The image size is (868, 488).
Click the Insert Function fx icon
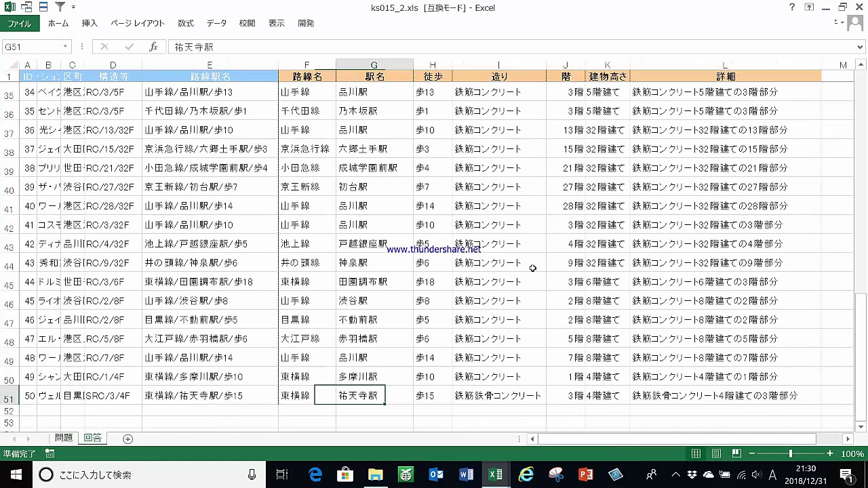pyautogui.click(x=153, y=47)
